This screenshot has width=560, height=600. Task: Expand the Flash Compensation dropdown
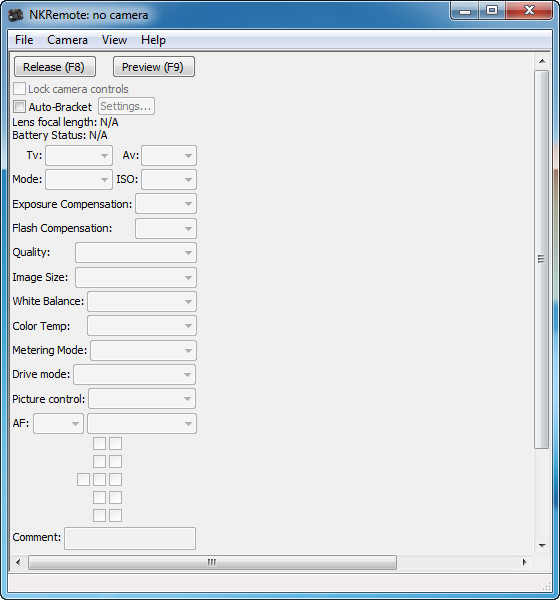[166, 228]
